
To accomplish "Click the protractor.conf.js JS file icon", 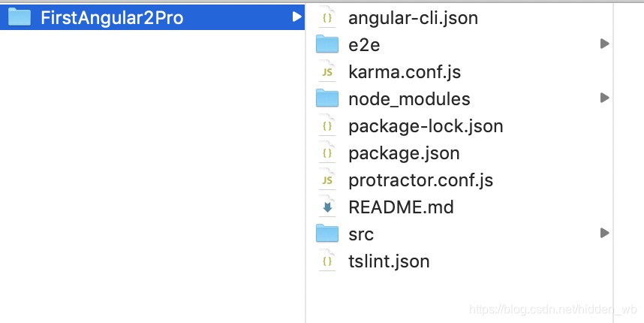I will [x=327, y=180].
